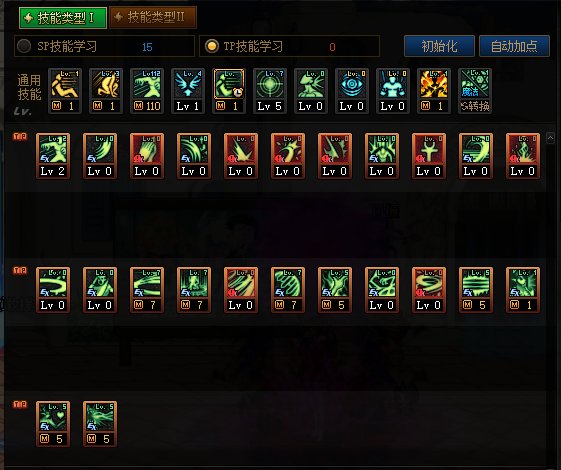
Task: Select the blue humanoid figure skill icon
Action: pos(393,91)
